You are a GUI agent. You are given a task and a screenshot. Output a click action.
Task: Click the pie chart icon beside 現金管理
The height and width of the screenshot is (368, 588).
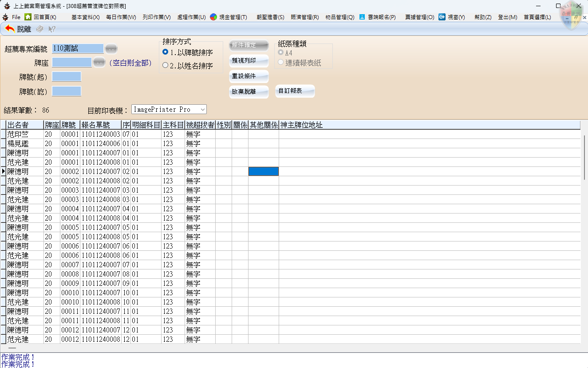tap(213, 17)
